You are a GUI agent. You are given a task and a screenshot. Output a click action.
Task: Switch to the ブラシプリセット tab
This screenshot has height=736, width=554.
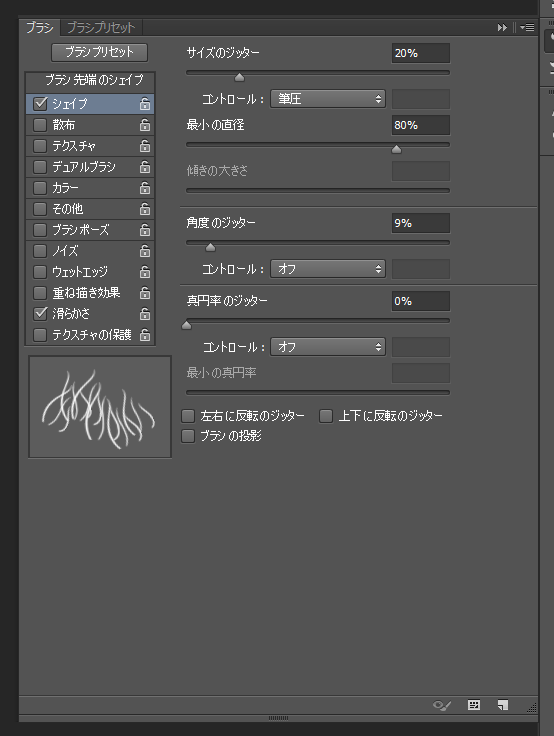(x=101, y=28)
